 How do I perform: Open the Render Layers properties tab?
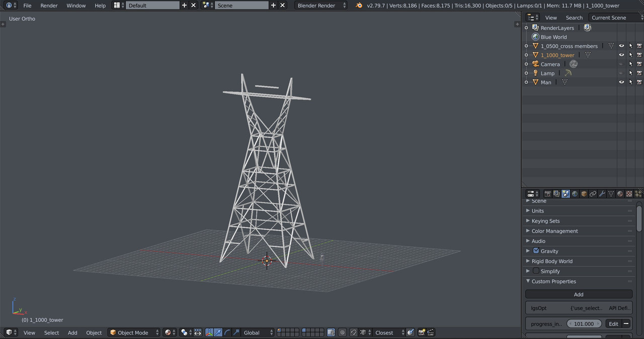click(x=556, y=194)
